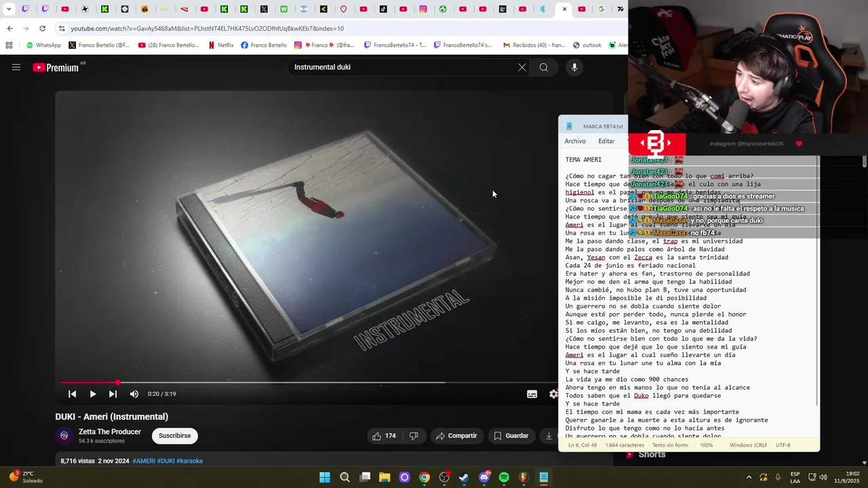Open the volume control in system tray
The height and width of the screenshot is (488, 868).
824,477
